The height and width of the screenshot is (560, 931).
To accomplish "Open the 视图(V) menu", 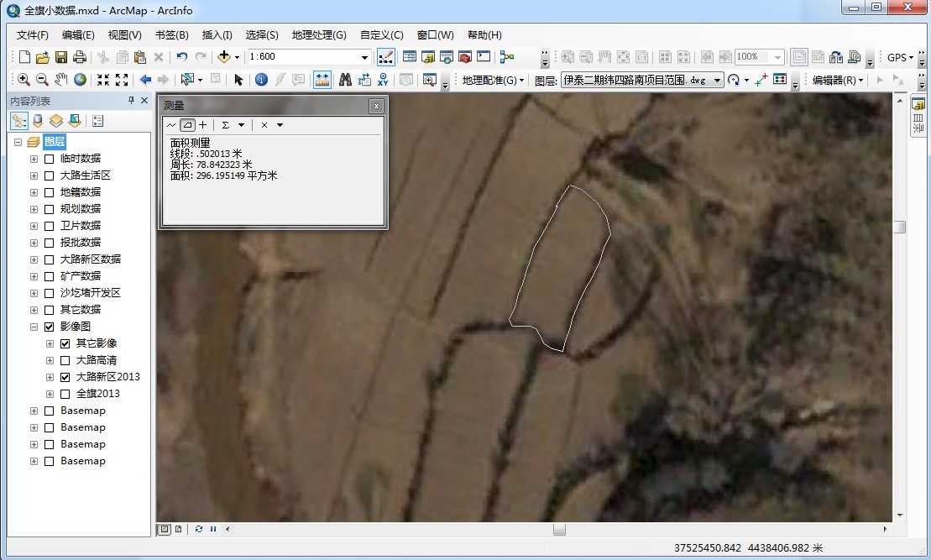I will (125, 35).
